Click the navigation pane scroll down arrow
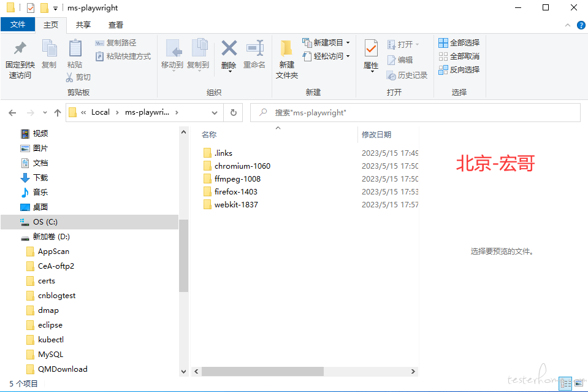The width and height of the screenshot is (588, 392). 184,372
